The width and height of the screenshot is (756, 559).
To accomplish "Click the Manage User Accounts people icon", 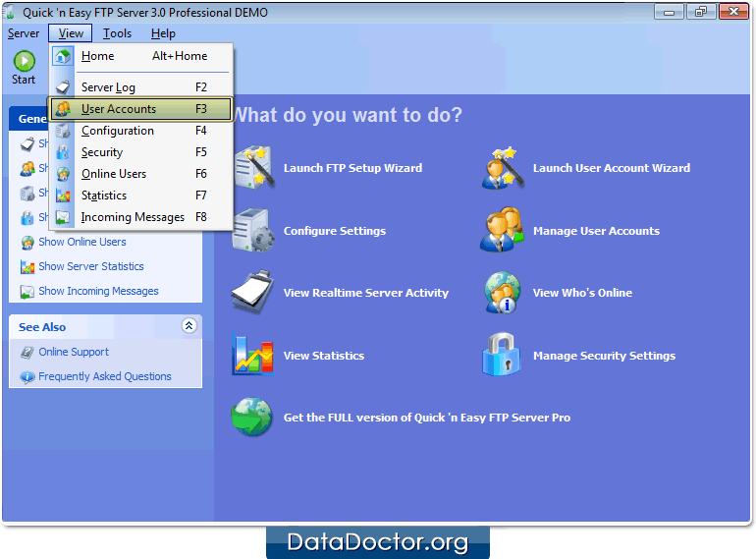I will pyautogui.click(x=503, y=230).
